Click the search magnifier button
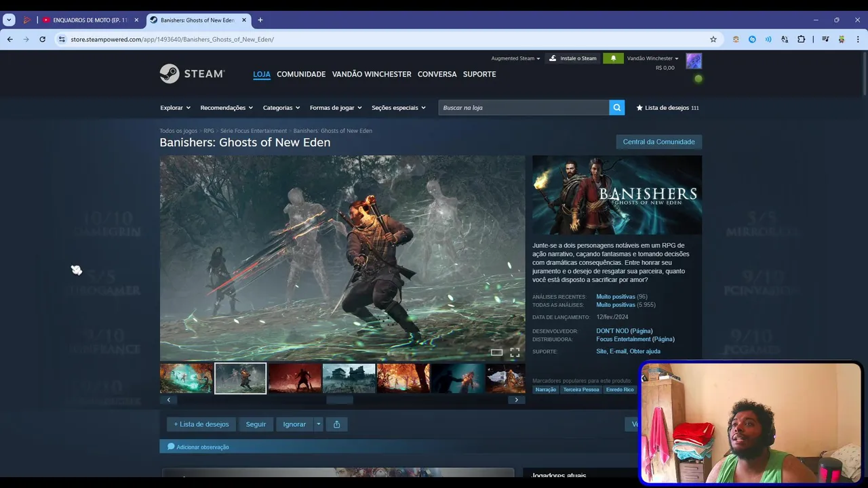 click(x=616, y=108)
